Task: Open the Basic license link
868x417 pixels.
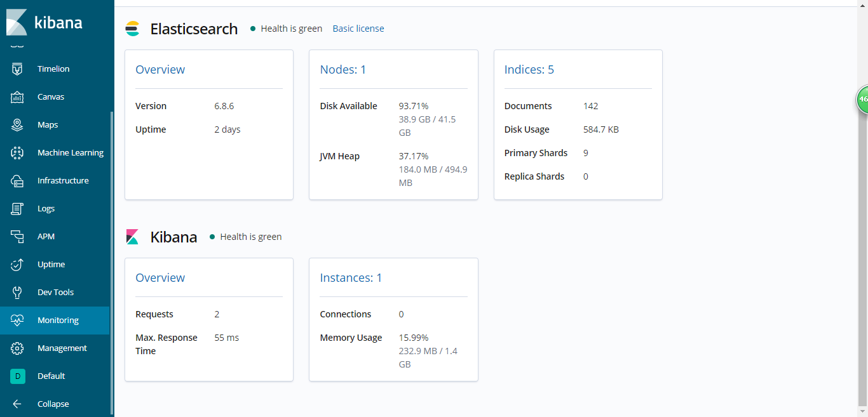Action: click(x=358, y=29)
